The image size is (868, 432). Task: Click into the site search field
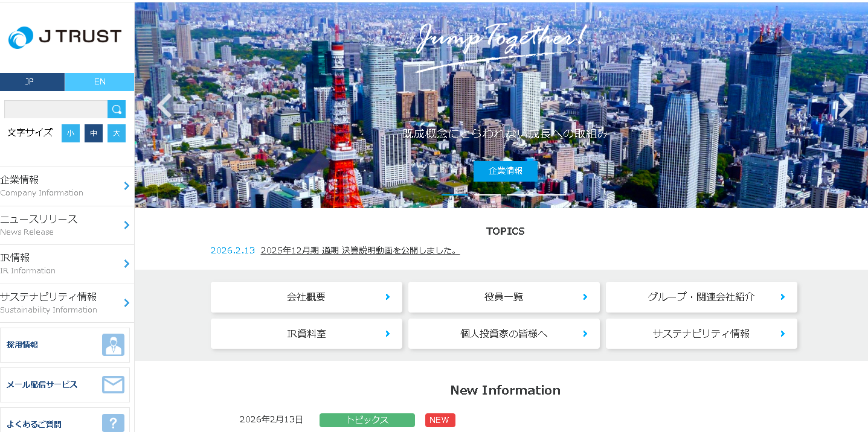click(x=56, y=109)
